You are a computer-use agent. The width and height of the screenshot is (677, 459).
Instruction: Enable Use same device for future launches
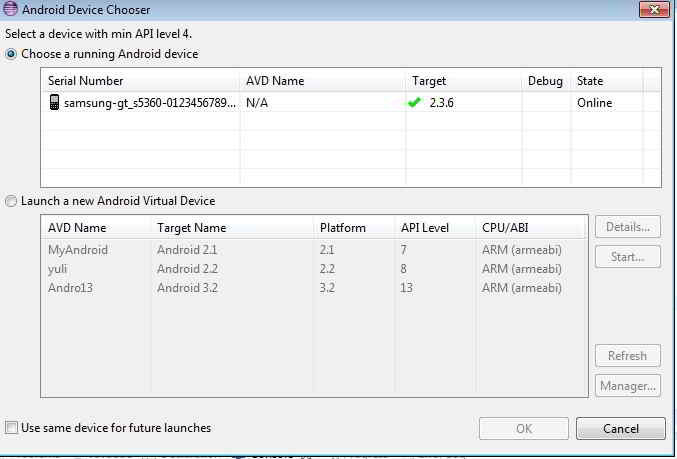(12, 428)
